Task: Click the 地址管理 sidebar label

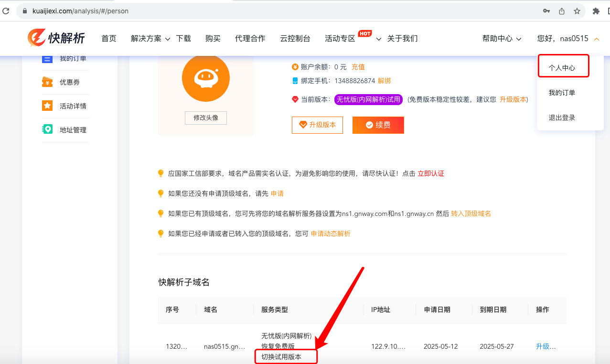Action: (73, 130)
